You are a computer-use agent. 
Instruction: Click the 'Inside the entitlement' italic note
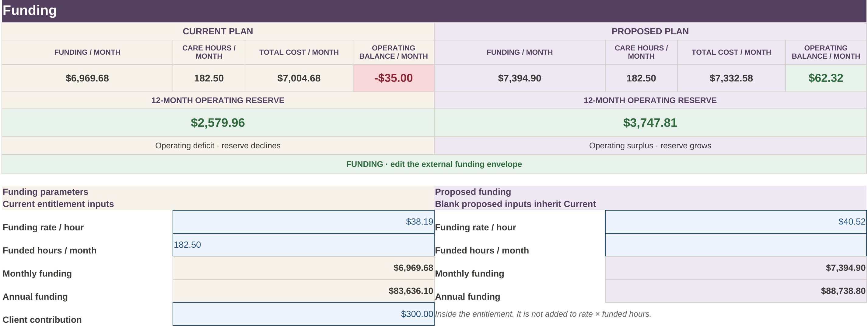click(543, 314)
